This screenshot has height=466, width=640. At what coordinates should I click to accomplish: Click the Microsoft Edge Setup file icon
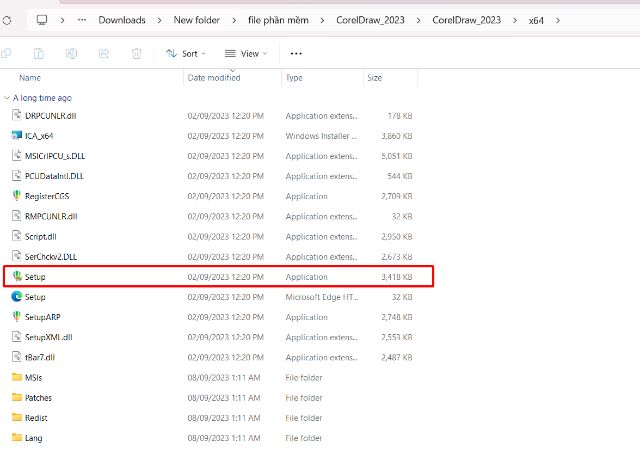(x=17, y=297)
